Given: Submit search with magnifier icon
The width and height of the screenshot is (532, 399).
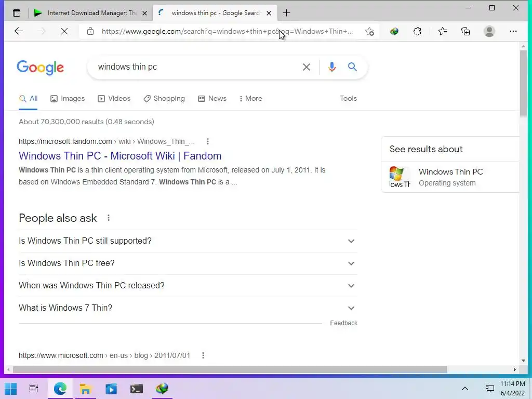Looking at the screenshot, I should [x=353, y=67].
